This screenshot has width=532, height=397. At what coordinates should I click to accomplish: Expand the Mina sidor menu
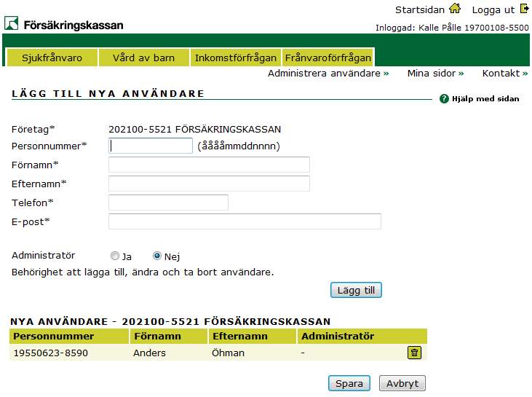tap(435, 74)
